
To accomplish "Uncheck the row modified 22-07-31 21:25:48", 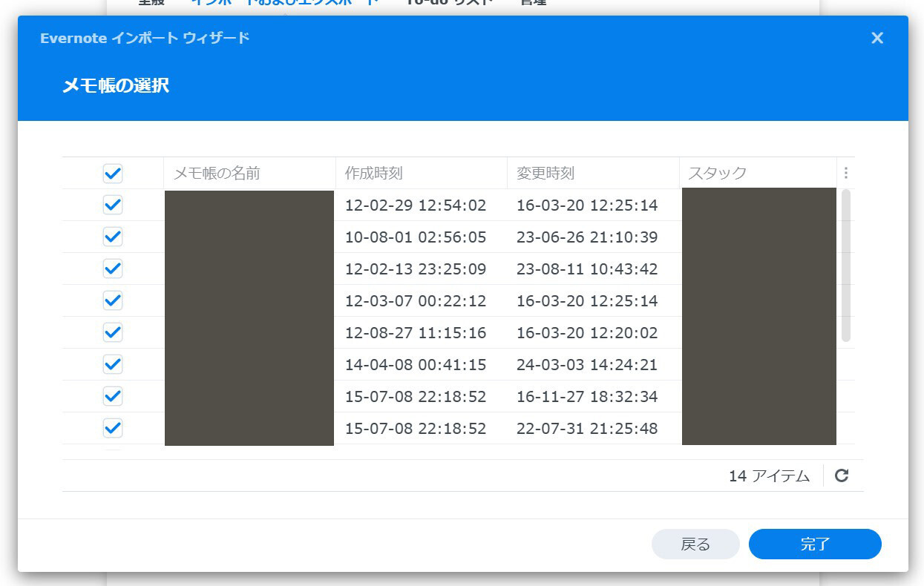I will pos(113,428).
